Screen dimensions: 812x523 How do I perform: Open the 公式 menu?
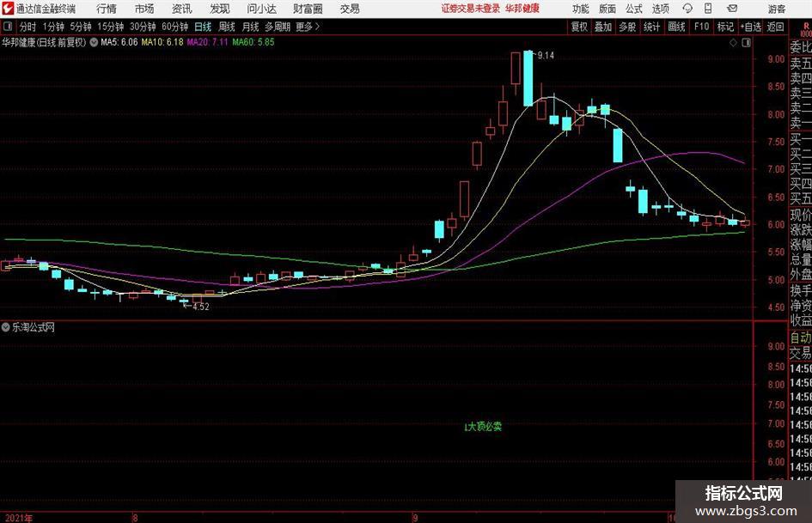pyautogui.click(x=634, y=9)
